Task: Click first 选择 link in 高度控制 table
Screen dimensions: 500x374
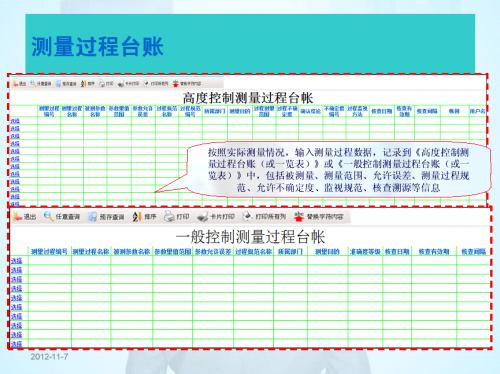Action: 15,121
